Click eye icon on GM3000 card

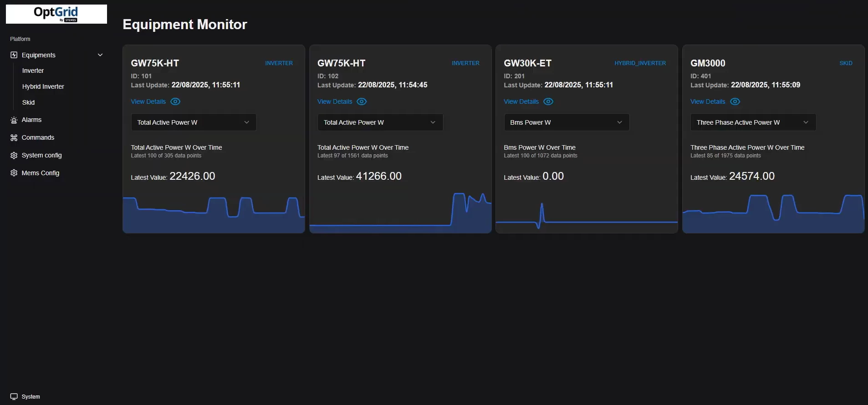coord(735,101)
